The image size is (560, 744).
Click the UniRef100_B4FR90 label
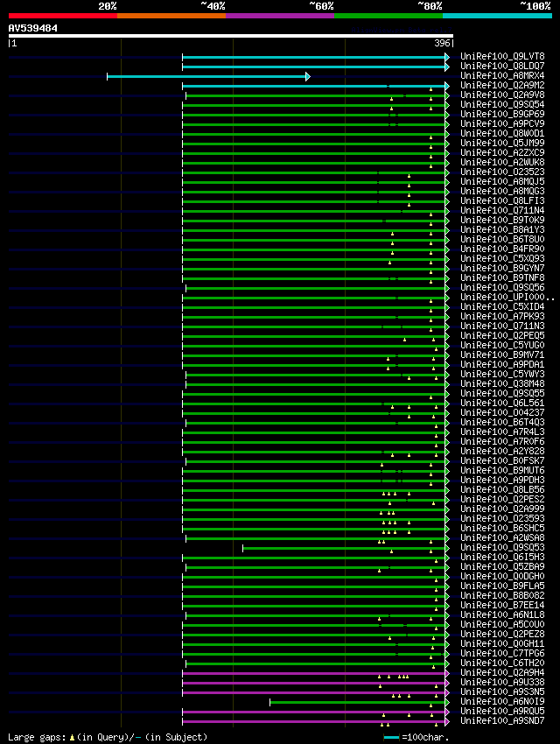point(502,249)
